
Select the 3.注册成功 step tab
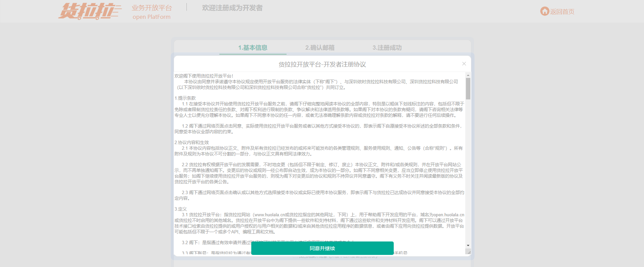point(387,48)
